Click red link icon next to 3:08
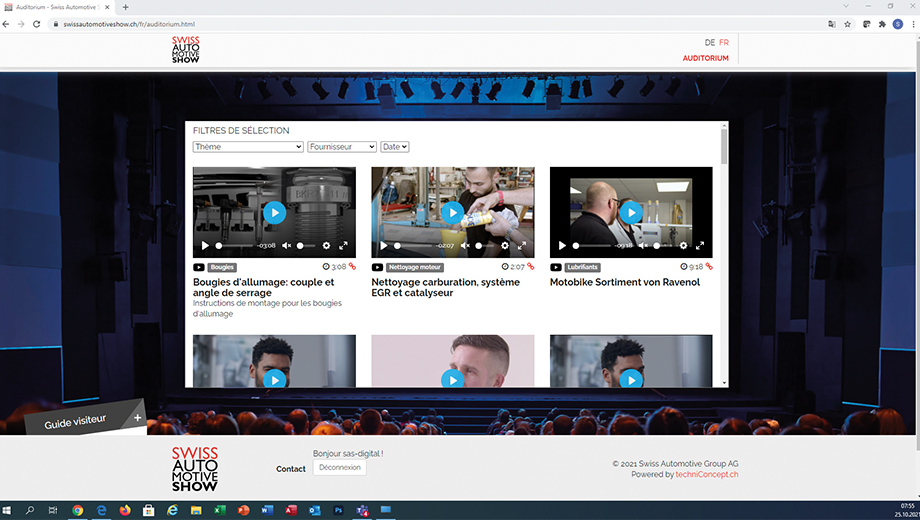920x520 pixels. [353, 266]
